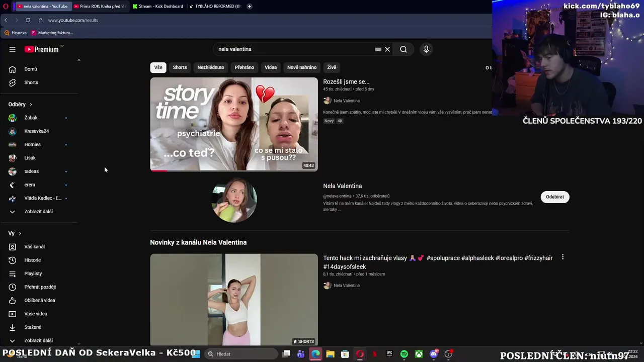Open the Nela Valentina channel avatar
Screen dimensions: 644x362
234,200
